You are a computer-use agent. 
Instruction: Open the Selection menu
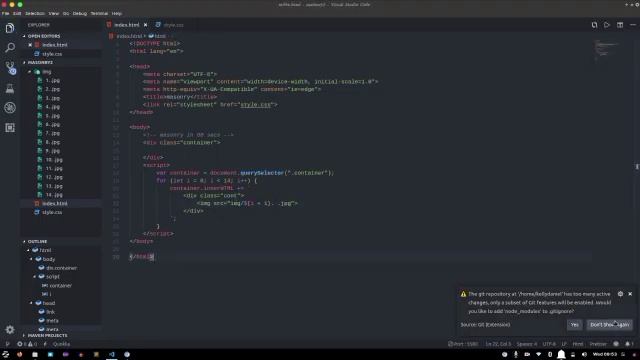(x=35, y=13)
